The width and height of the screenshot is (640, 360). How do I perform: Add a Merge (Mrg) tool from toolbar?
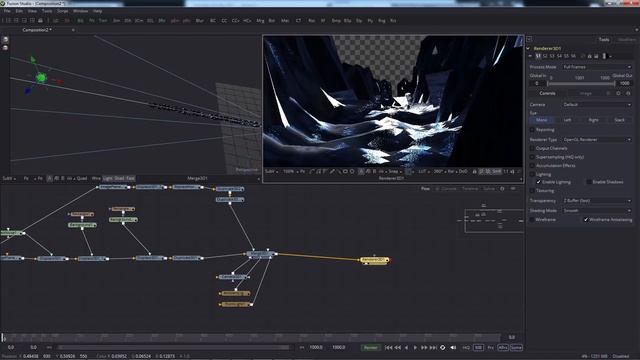(260, 20)
